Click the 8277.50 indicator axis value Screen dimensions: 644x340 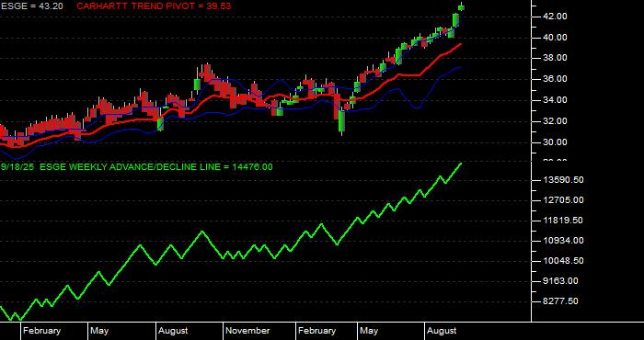(x=560, y=301)
